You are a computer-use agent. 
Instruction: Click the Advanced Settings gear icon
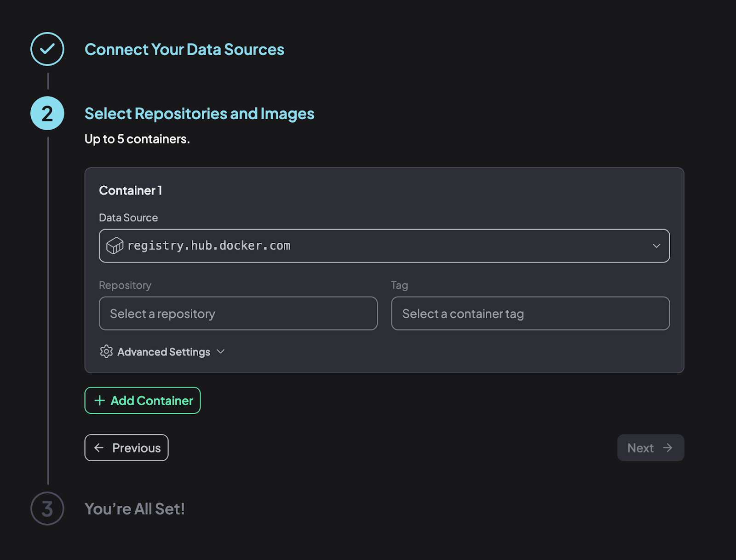click(106, 352)
